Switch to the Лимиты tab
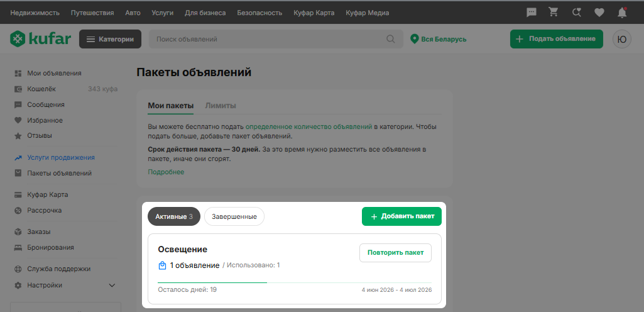 tap(221, 106)
